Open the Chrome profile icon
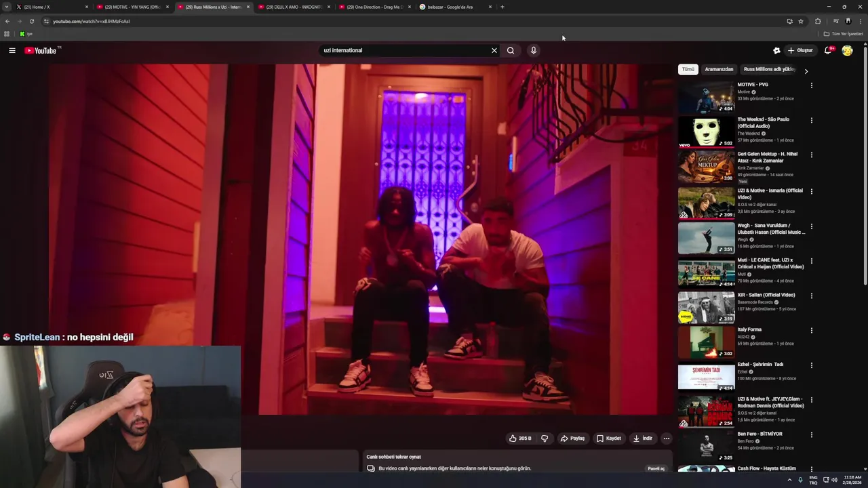Image resolution: width=868 pixels, height=488 pixels. pos(848,21)
